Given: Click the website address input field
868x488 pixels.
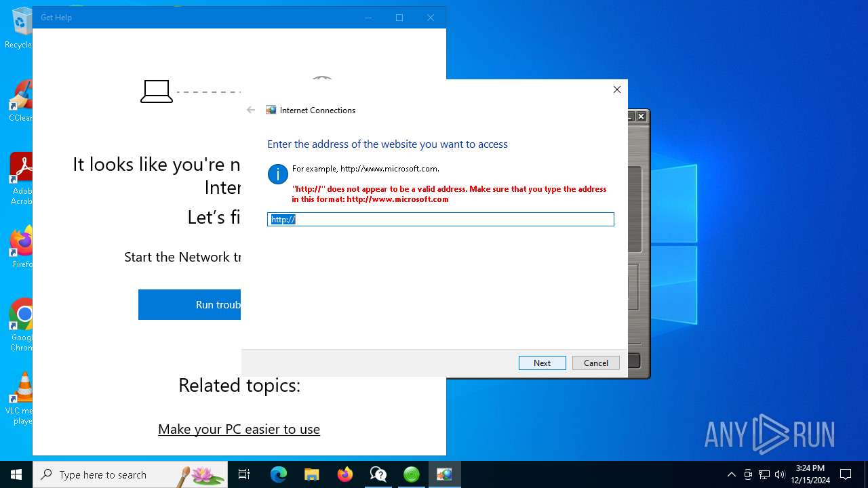Looking at the screenshot, I should [x=440, y=219].
